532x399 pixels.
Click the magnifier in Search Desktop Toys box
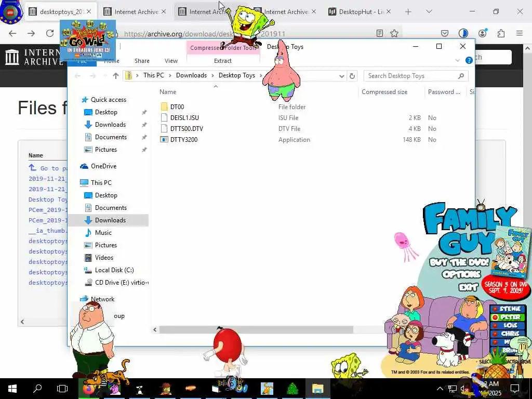pos(461,76)
